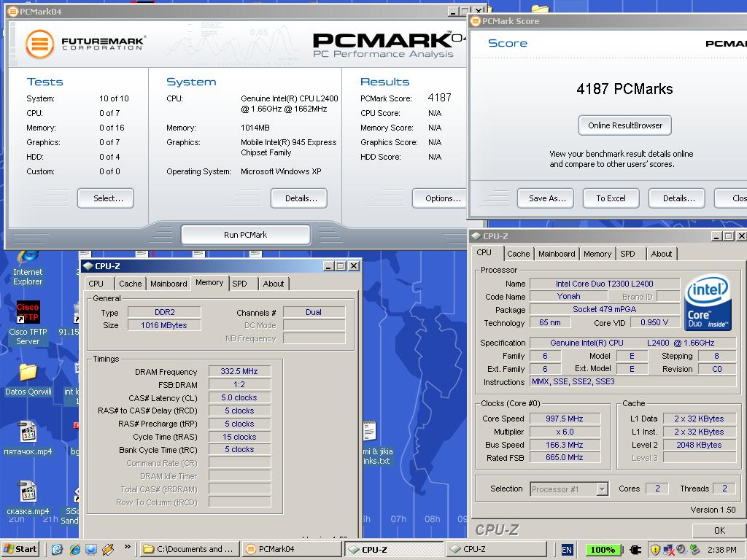Click Details... button under System
This screenshot has height=560, width=747.
[298, 198]
